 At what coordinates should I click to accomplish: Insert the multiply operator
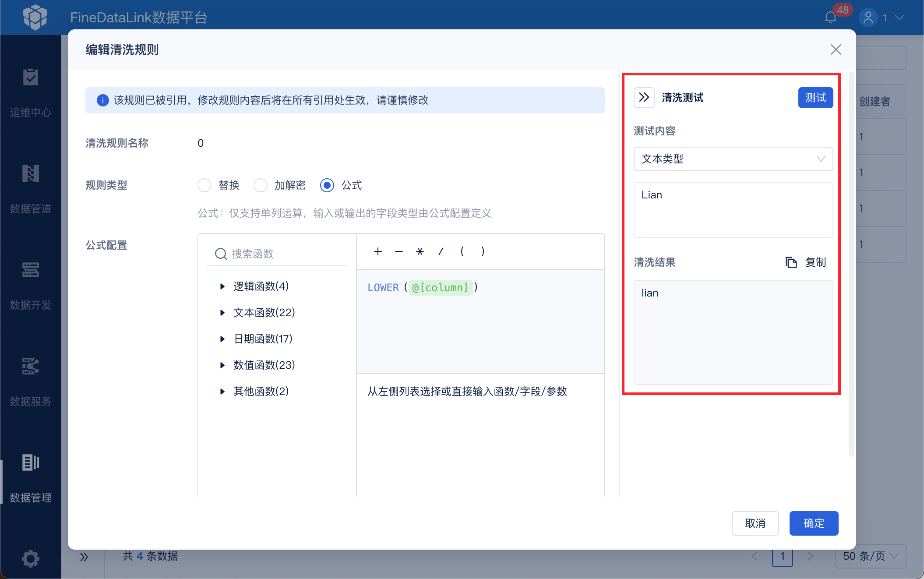420,251
